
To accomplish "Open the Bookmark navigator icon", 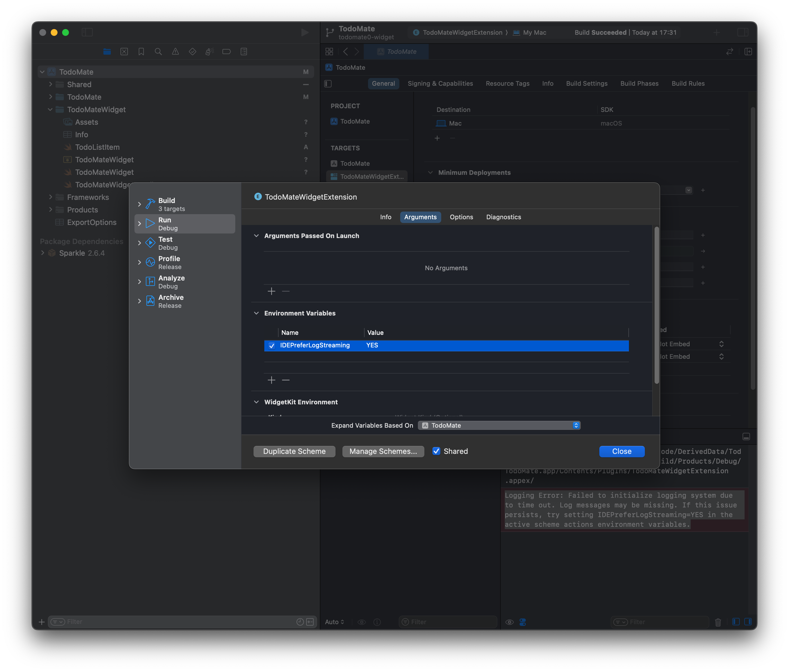I will pyautogui.click(x=141, y=52).
